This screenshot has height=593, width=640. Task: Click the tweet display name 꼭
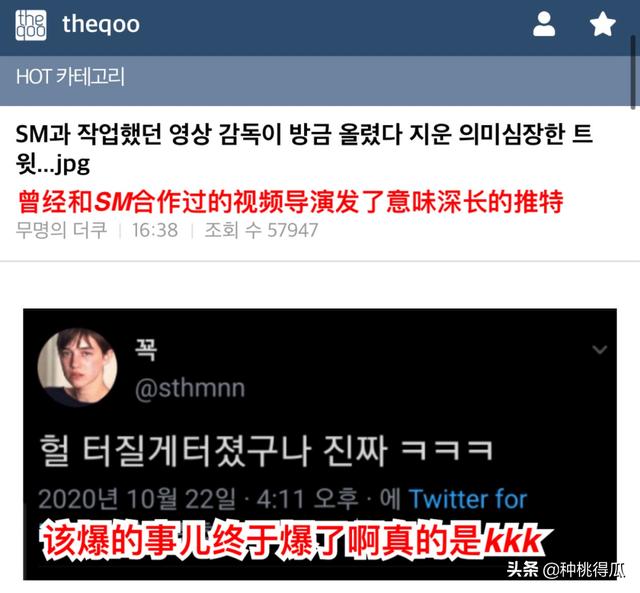click(146, 349)
